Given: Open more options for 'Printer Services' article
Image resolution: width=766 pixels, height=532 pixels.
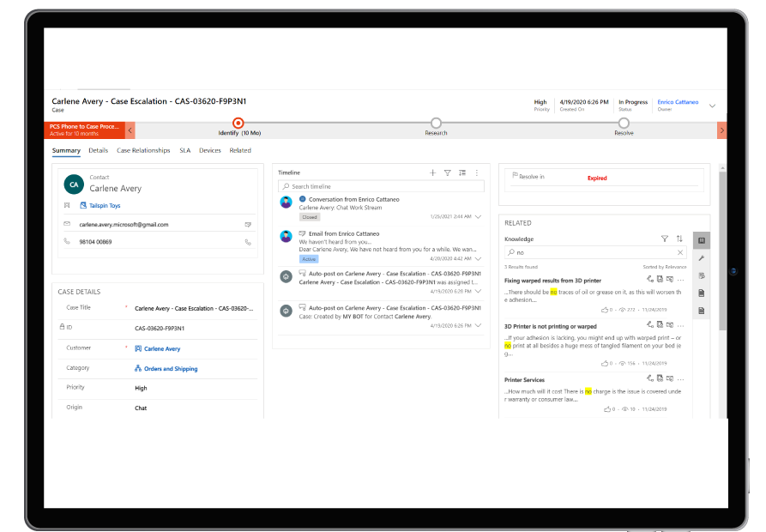Looking at the screenshot, I should [680, 379].
